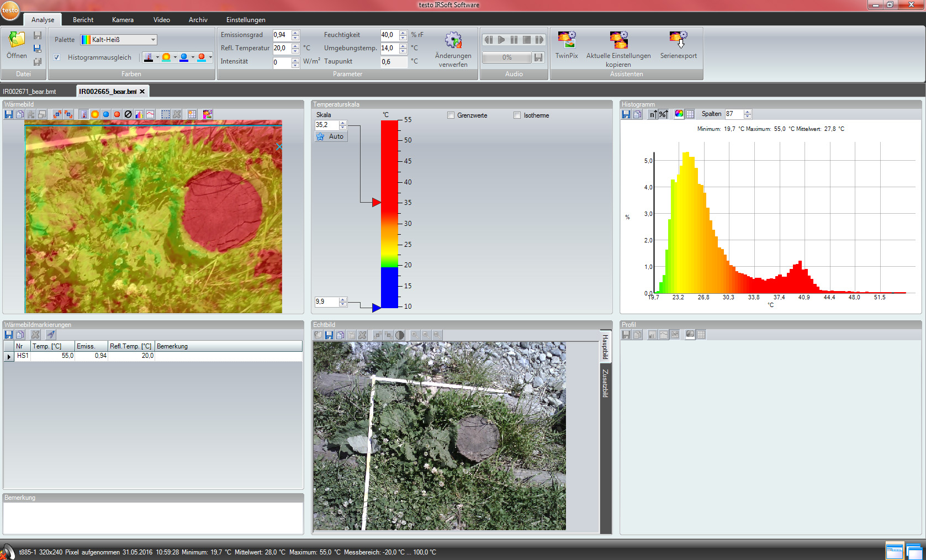
Task: Check the Isotherme option
Action: click(x=517, y=115)
